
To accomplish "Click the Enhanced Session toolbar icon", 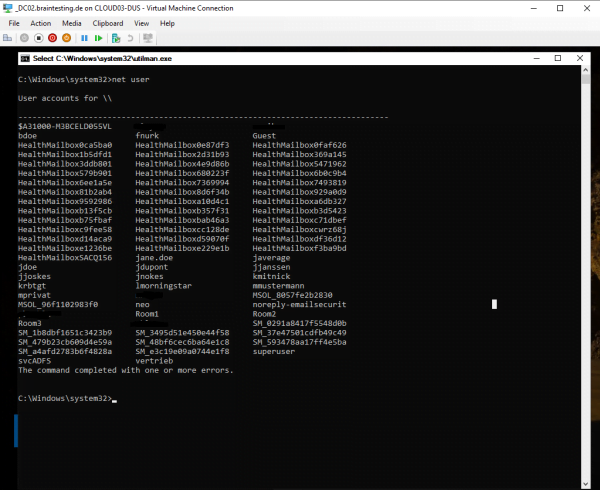I will 147,38.
